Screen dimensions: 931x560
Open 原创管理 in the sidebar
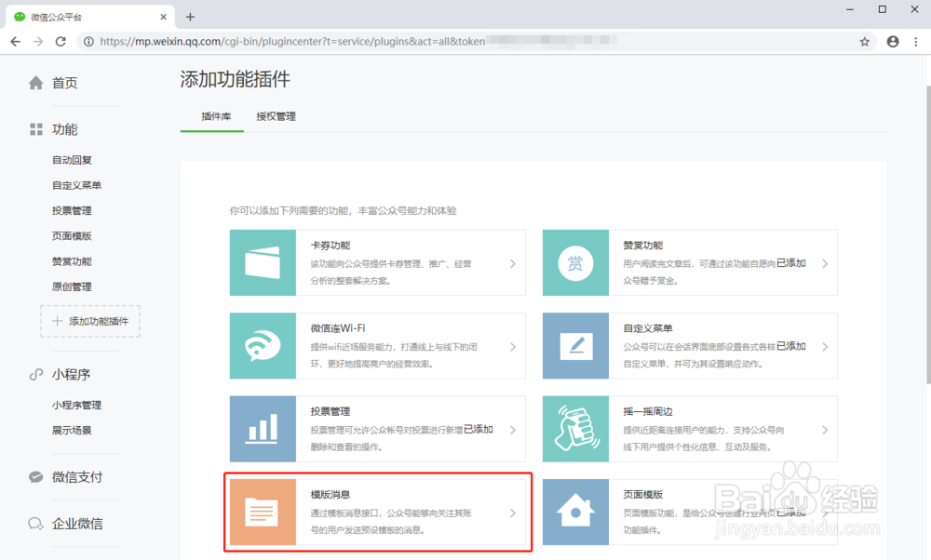coord(72,287)
